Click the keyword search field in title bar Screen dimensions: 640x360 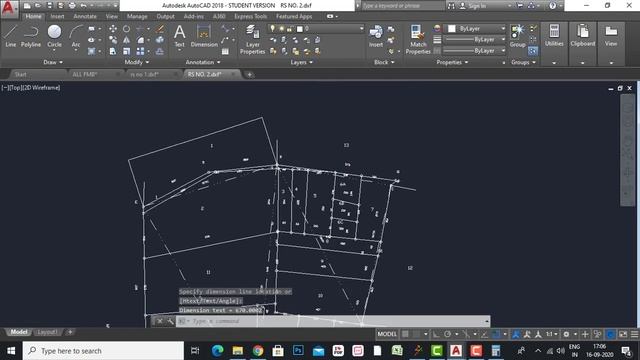point(403,6)
